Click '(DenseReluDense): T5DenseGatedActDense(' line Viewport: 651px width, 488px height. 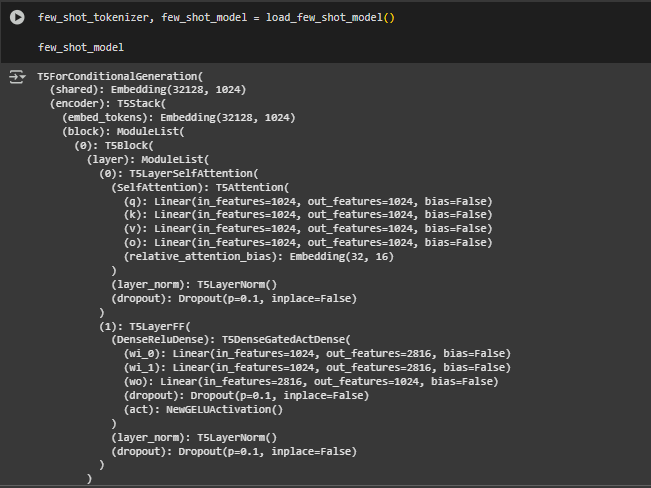click(x=231, y=340)
